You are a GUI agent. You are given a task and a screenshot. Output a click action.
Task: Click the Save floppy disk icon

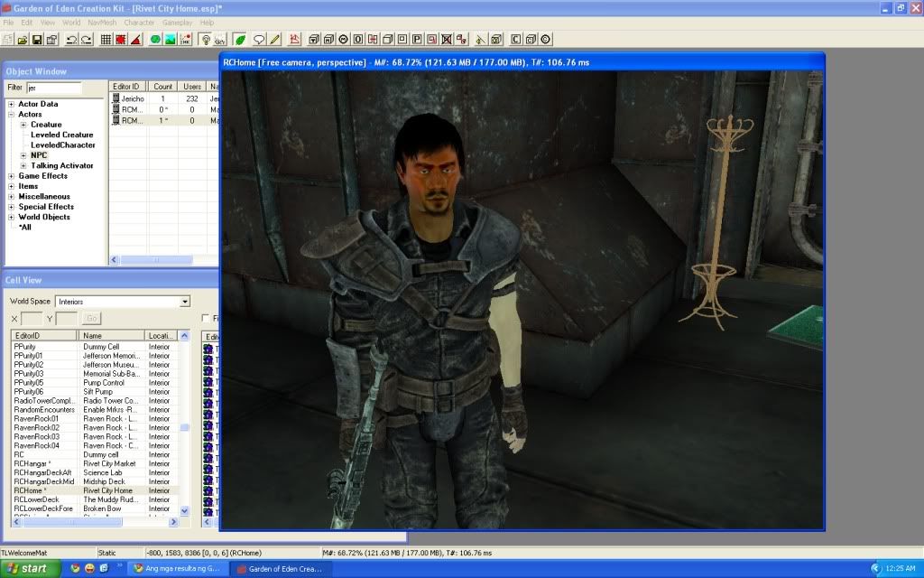[36, 40]
